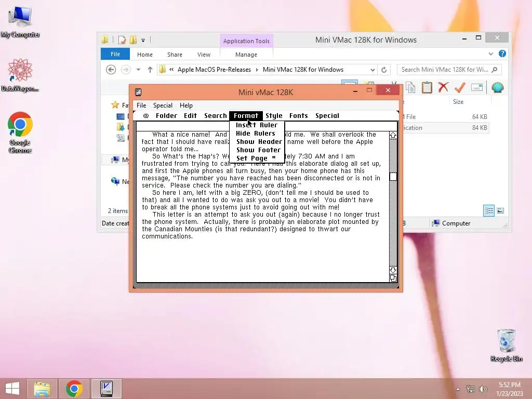The width and height of the screenshot is (532, 399).
Task: Expand the ribbon with the chevron
Action: coord(490,54)
